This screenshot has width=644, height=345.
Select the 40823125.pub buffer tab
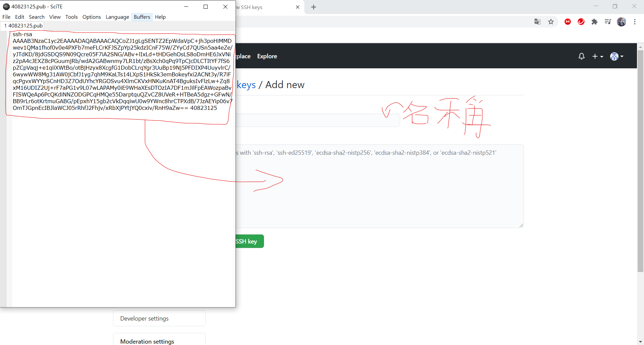point(23,25)
